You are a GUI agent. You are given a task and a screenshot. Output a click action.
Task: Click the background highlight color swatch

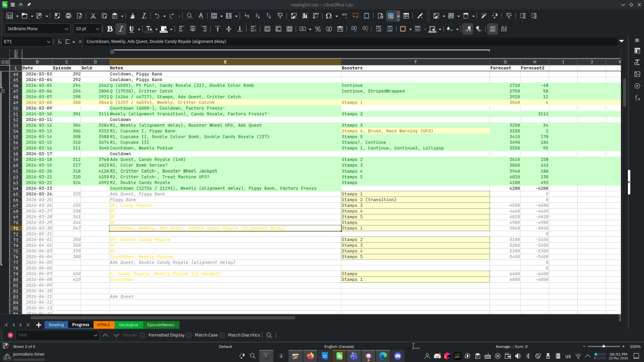(x=164, y=29)
